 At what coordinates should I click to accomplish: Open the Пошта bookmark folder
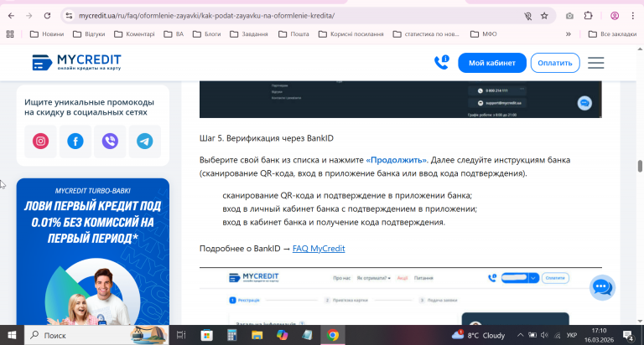click(x=293, y=34)
